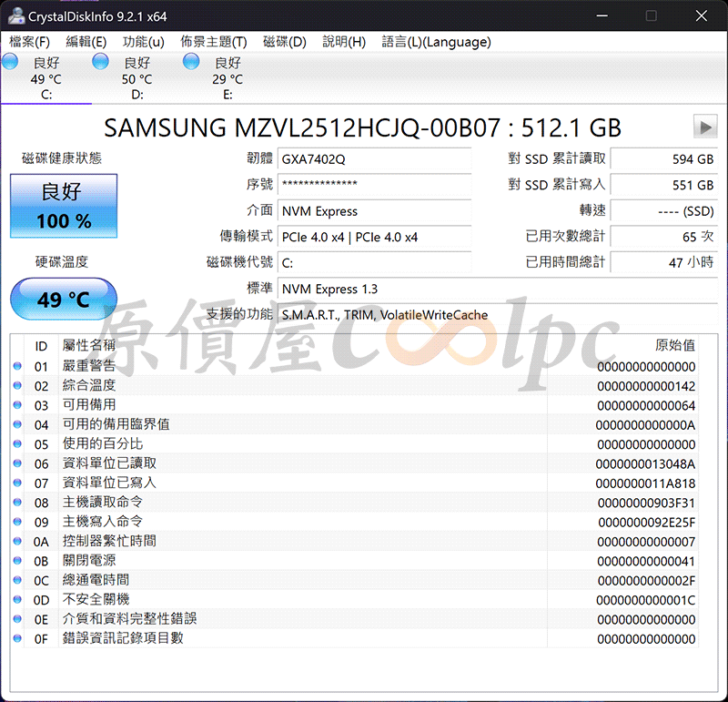Minimize the CrystalDiskInfo window
The width and height of the screenshot is (728, 702).
click(602, 15)
